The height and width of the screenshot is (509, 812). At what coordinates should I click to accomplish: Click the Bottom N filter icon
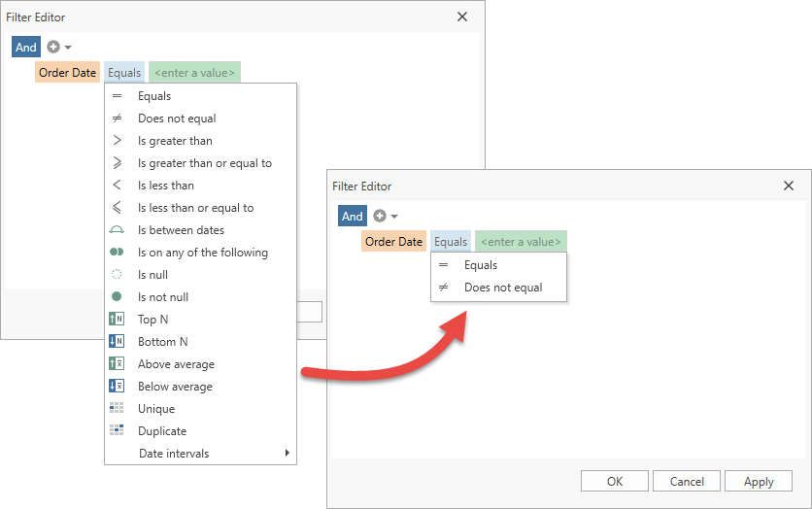point(117,342)
